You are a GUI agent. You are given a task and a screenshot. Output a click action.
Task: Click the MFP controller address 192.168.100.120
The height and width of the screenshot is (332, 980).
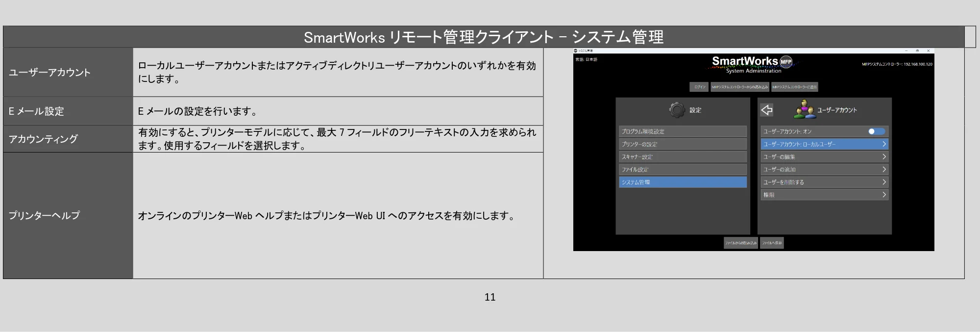[918, 64]
